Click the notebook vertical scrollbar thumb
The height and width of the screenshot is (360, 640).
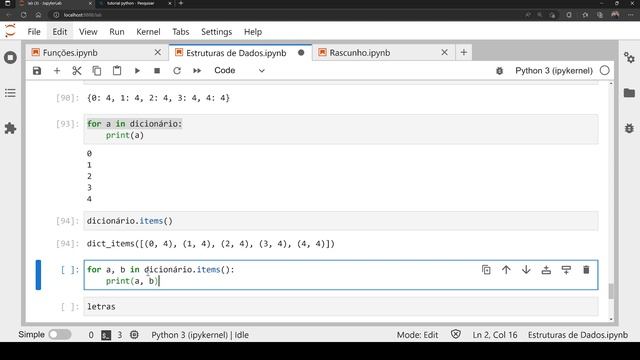pyautogui.click(x=611, y=291)
